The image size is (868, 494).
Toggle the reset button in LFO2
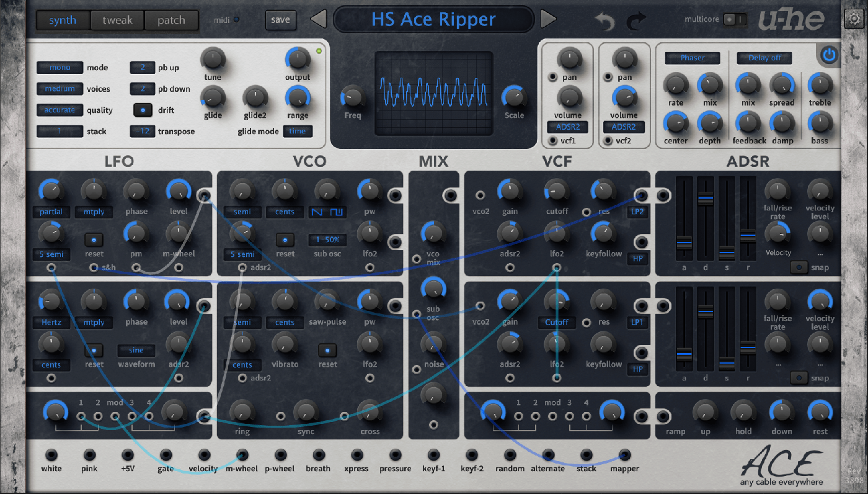coord(94,350)
